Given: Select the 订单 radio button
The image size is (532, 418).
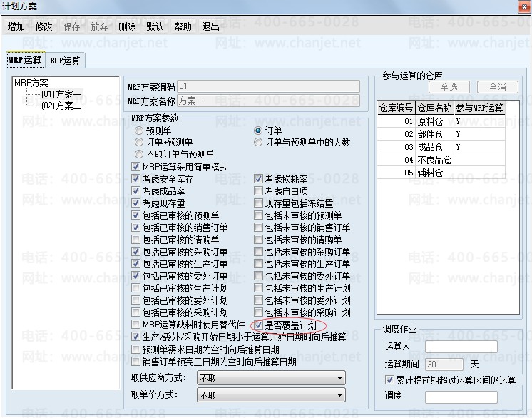Looking at the screenshot, I should [x=258, y=131].
